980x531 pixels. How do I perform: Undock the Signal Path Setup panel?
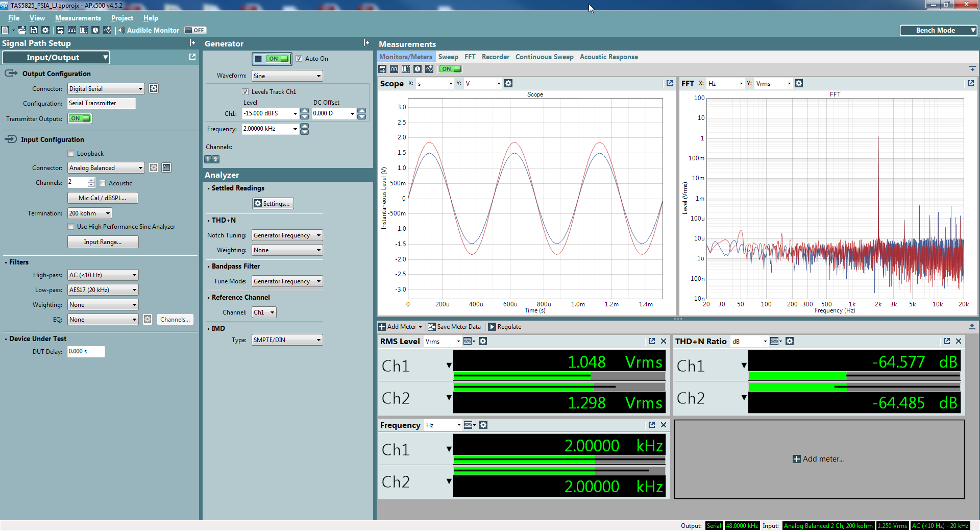[192, 57]
